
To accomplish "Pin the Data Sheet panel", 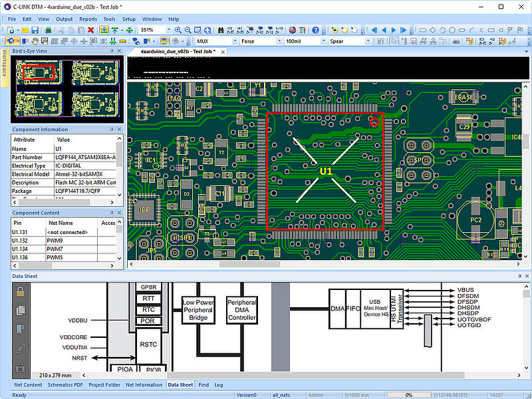I will (x=519, y=276).
